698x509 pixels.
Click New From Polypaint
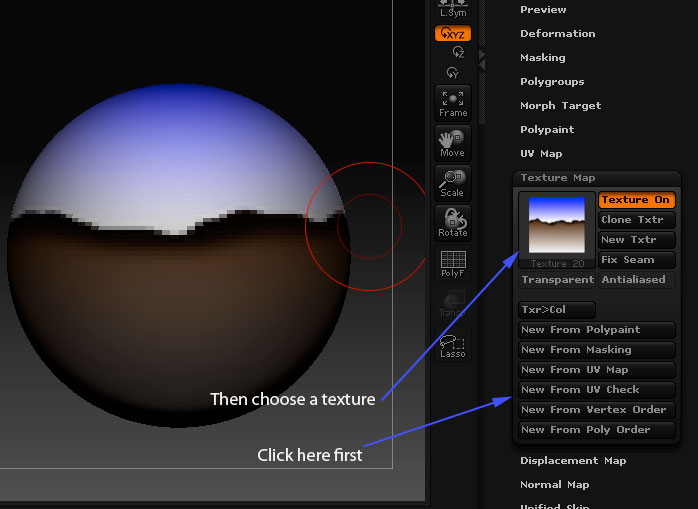click(x=597, y=330)
